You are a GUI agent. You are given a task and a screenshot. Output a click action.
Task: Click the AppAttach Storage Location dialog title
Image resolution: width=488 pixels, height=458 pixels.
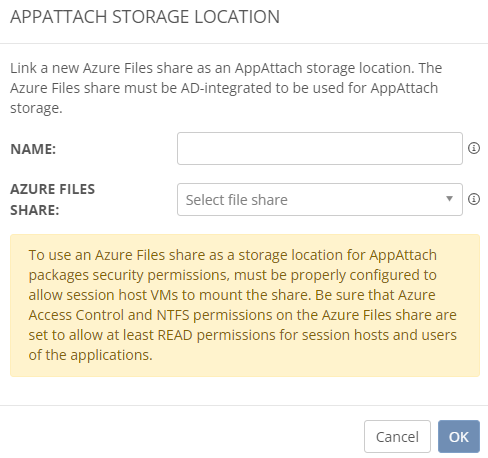click(145, 17)
